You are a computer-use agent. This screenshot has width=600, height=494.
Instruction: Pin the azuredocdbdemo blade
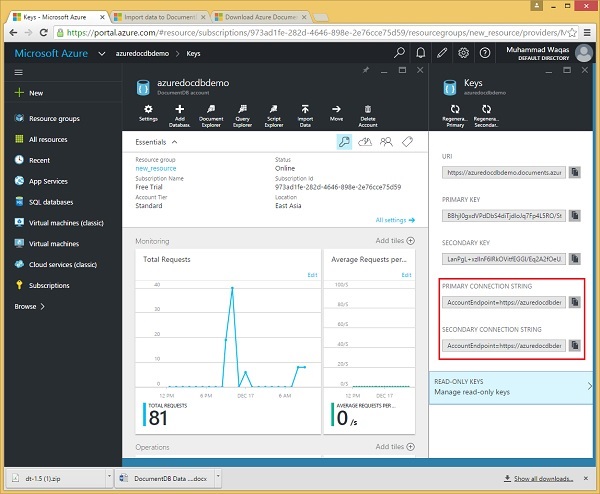(366, 70)
